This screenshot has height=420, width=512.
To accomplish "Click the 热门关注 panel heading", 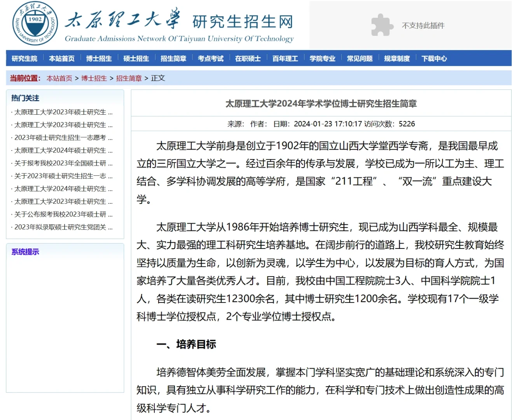I will pos(25,98).
